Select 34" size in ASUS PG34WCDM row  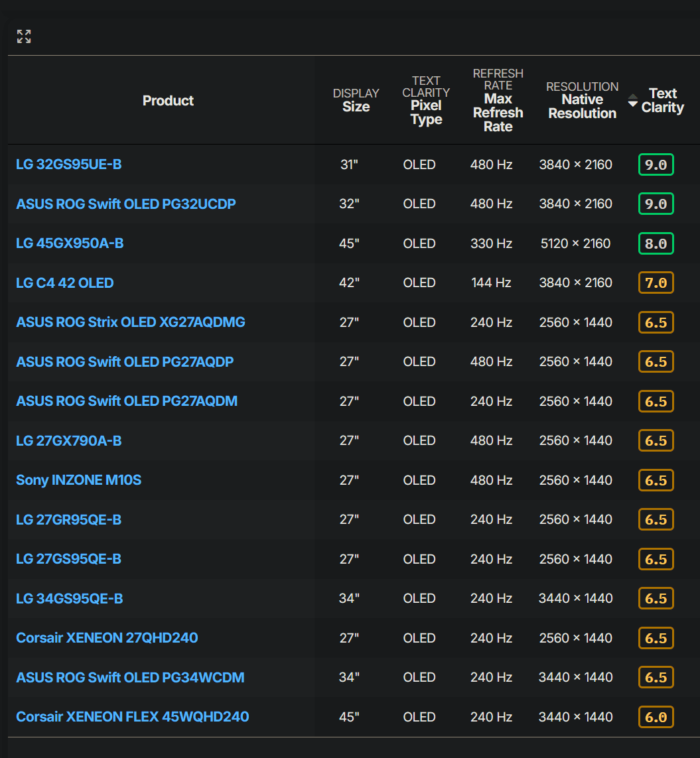click(x=349, y=677)
